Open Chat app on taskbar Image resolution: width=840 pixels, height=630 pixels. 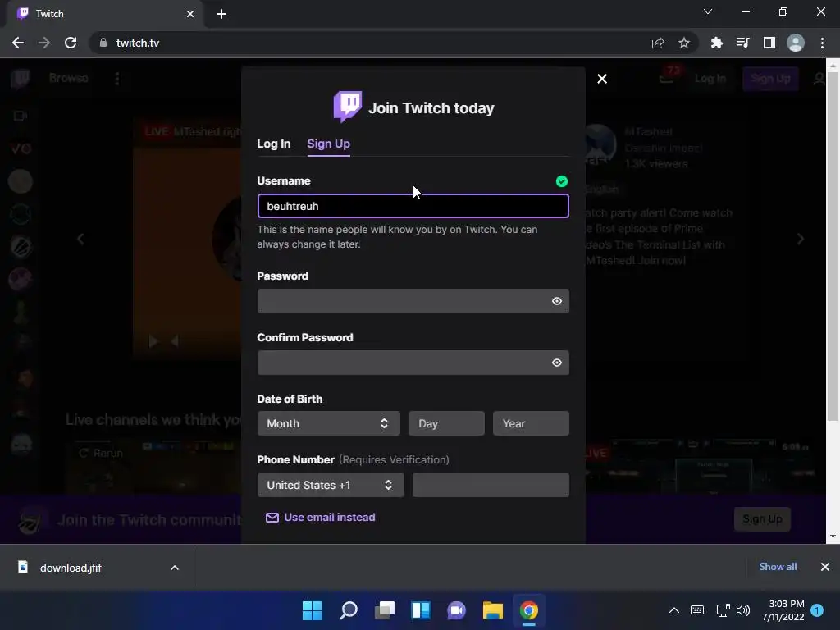coord(456,610)
